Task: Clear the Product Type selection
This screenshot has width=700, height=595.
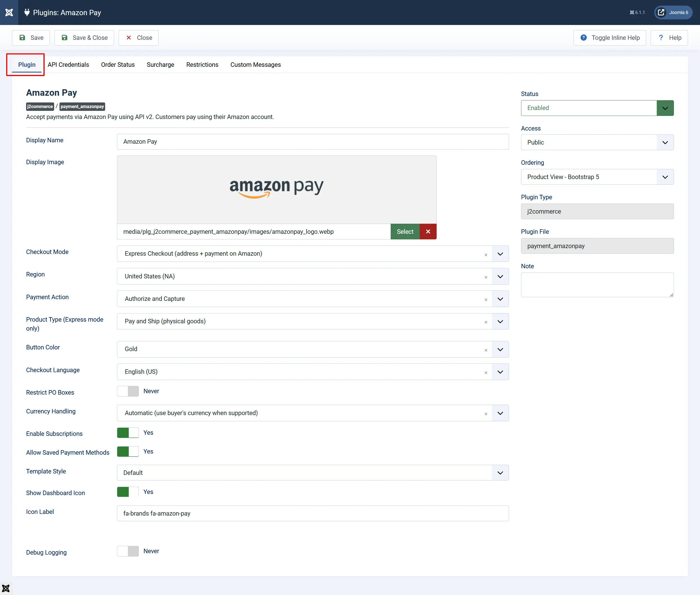Action: (486, 322)
